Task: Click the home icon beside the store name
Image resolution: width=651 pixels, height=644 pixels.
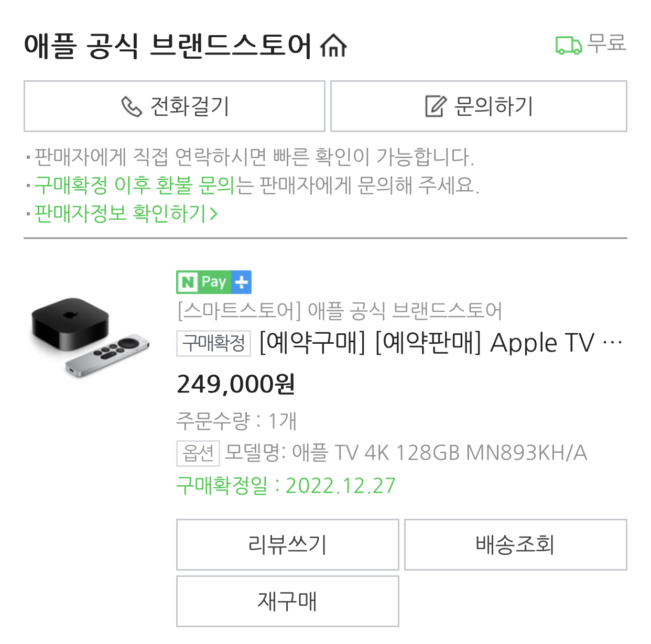Action: click(x=333, y=45)
